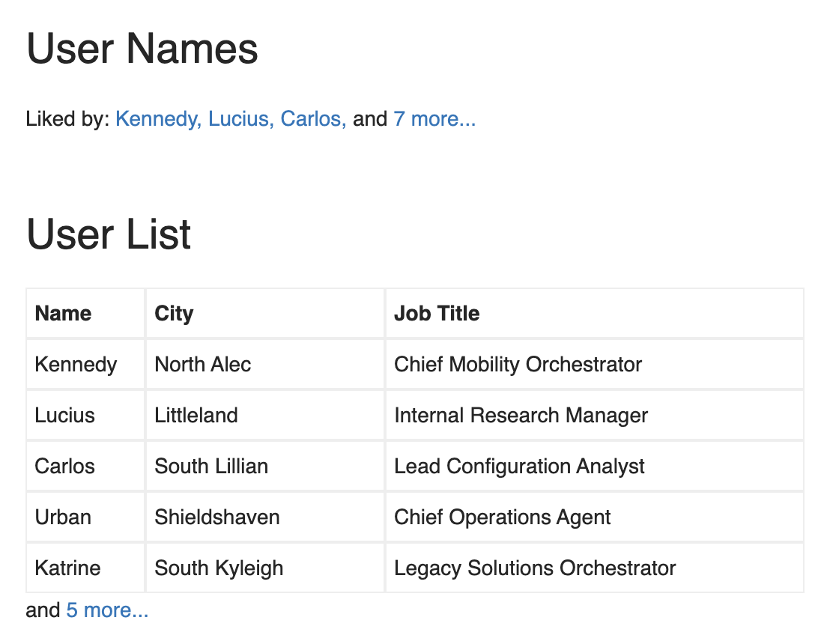The image size is (827, 644).
Task: Expand the '5 more...' user list link
Action: point(107,610)
